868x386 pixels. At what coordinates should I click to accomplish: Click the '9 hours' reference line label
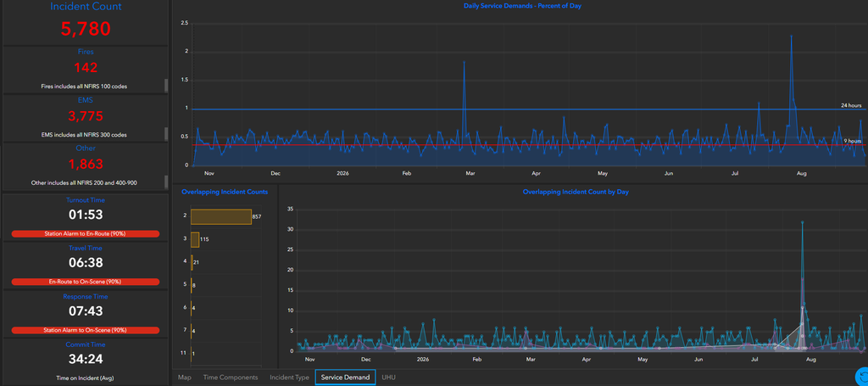(x=853, y=141)
